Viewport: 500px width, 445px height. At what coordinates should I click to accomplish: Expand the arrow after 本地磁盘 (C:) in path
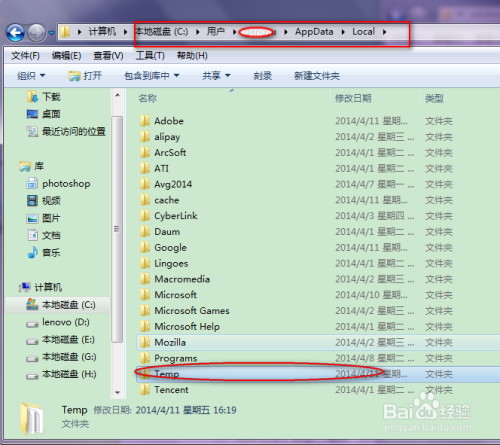(x=198, y=32)
